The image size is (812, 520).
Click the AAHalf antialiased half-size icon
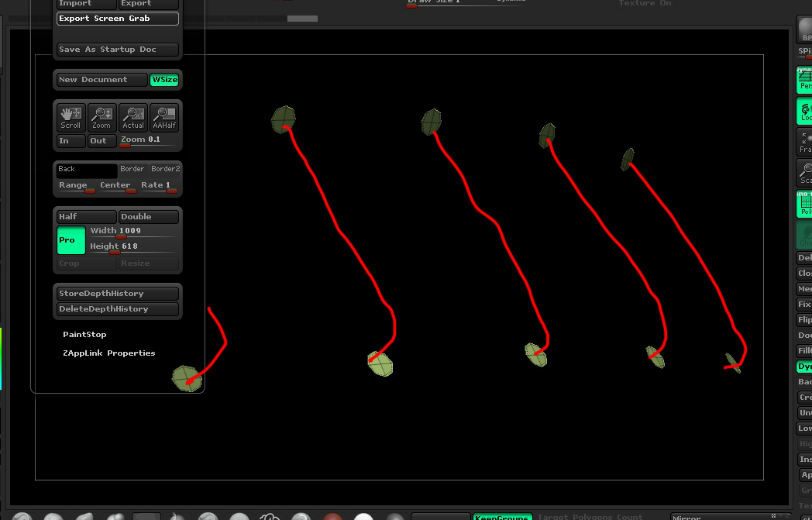pos(164,118)
